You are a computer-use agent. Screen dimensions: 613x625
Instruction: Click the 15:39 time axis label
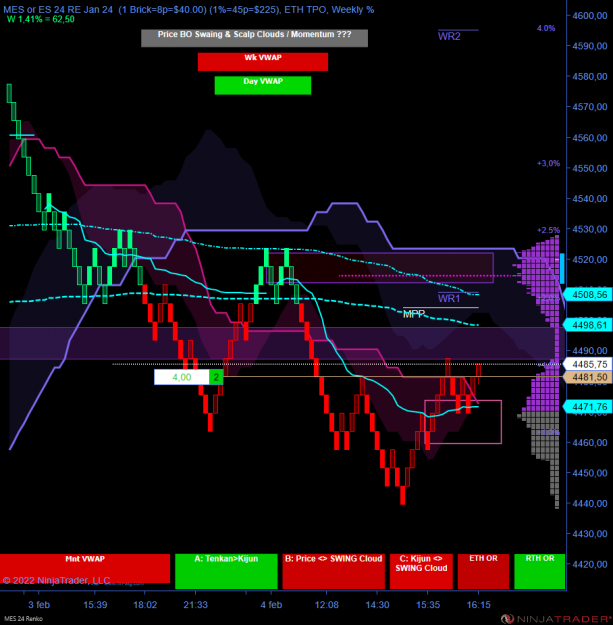(95, 605)
